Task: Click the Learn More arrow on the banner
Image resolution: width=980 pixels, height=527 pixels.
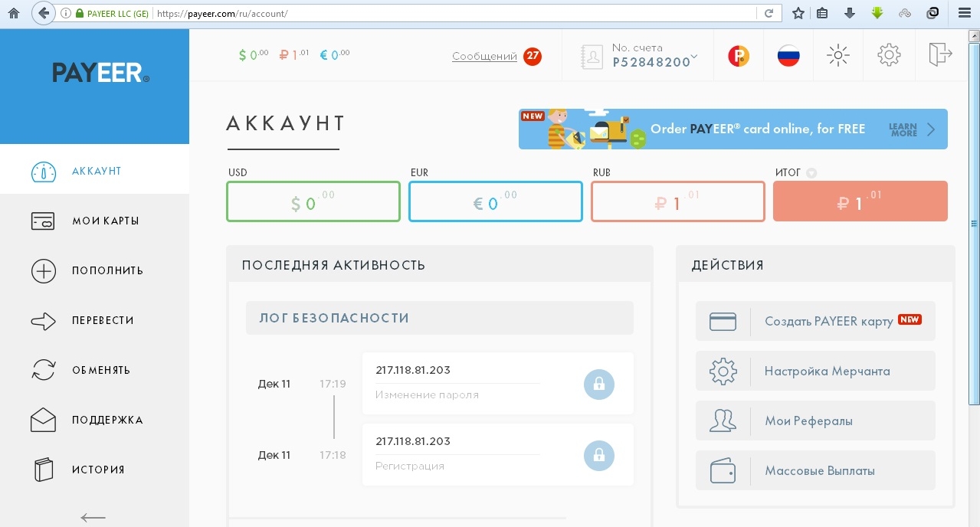Action: click(931, 129)
